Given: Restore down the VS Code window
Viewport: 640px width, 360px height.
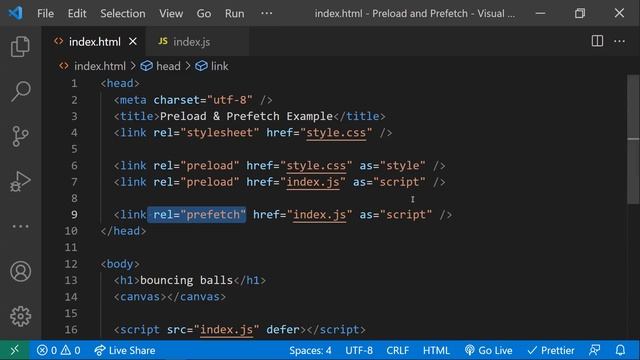Looking at the screenshot, I should point(580,13).
